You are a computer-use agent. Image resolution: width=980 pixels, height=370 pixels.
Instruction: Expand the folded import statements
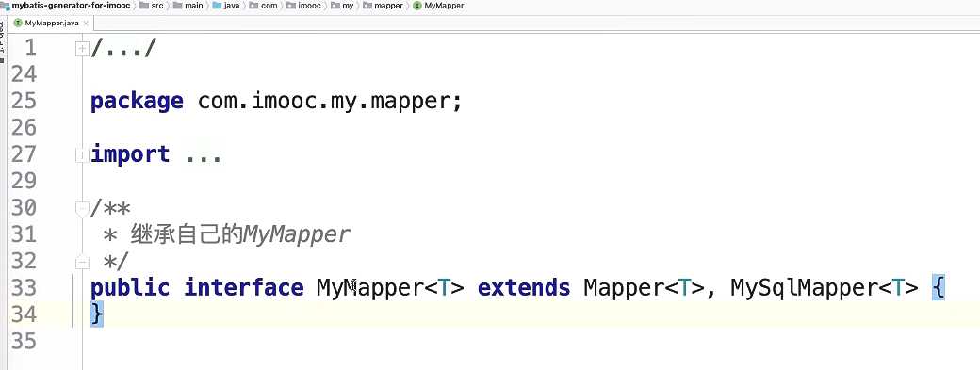(x=81, y=154)
